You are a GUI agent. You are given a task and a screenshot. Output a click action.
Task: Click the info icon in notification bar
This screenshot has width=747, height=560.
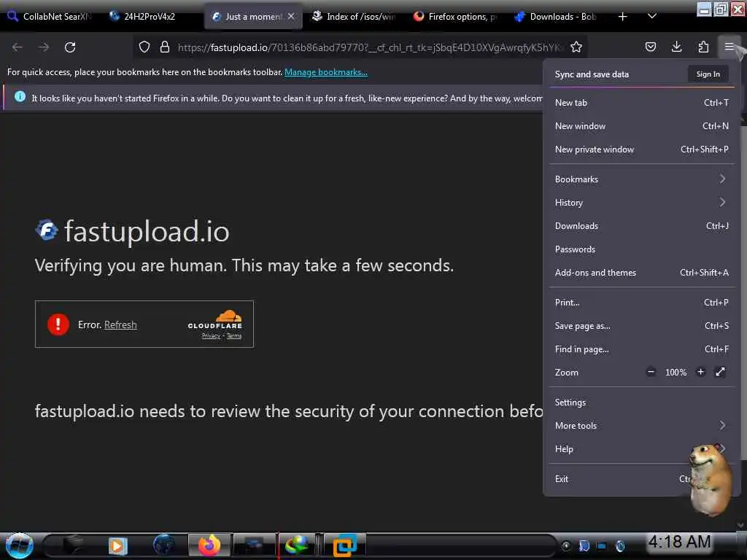(x=20, y=97)
